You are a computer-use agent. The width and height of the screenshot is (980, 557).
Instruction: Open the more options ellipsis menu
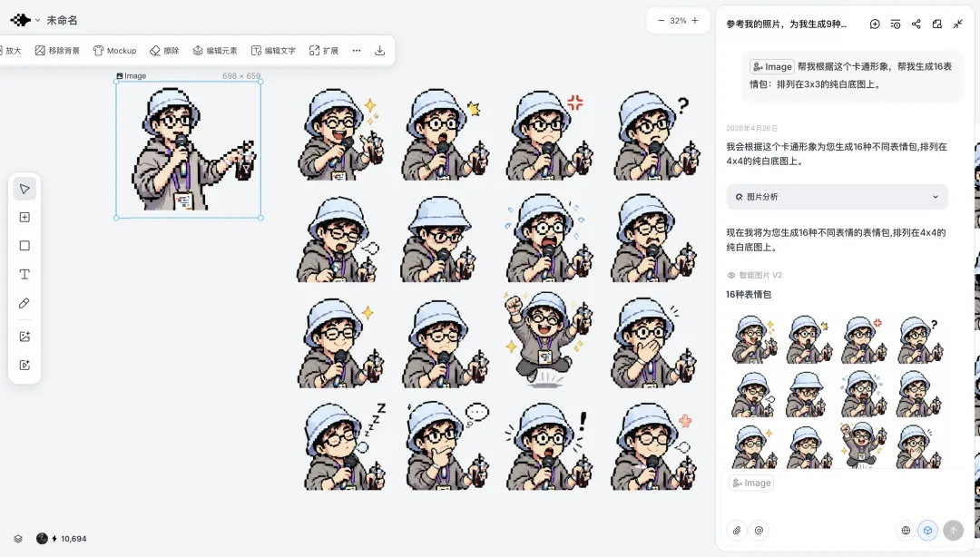pos(356,51)
